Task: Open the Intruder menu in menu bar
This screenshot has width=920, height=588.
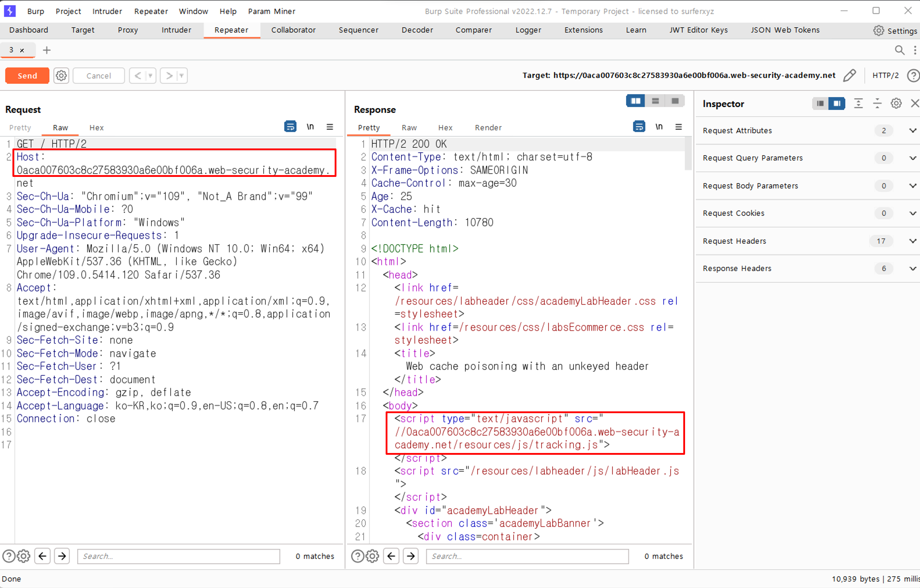Action: click(x=107, y=11)
